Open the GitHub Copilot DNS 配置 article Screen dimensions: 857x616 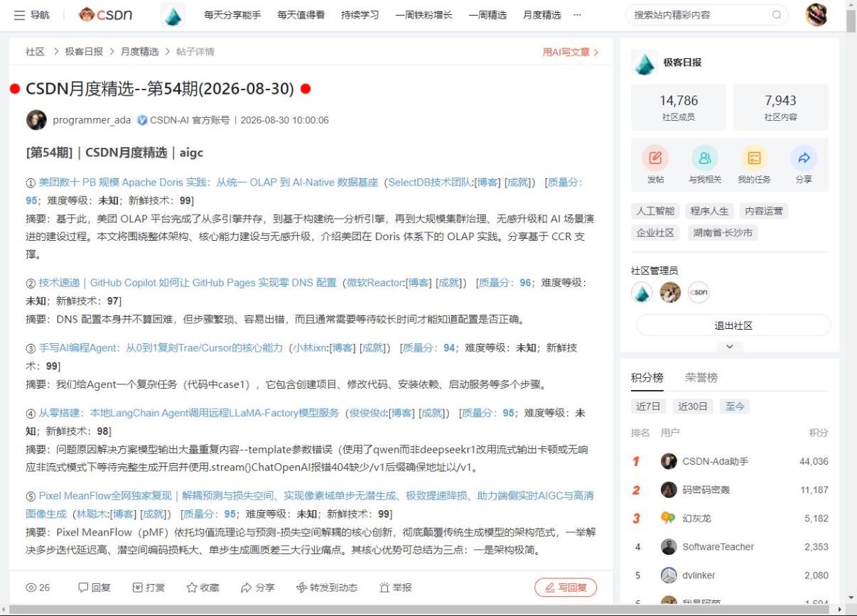pyautogui.click(x=188, y=283)
